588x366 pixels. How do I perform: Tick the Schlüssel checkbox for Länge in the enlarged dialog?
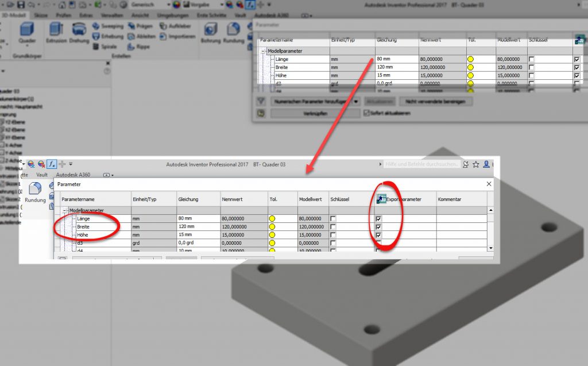pyautogui.click(x=333, y=218)
